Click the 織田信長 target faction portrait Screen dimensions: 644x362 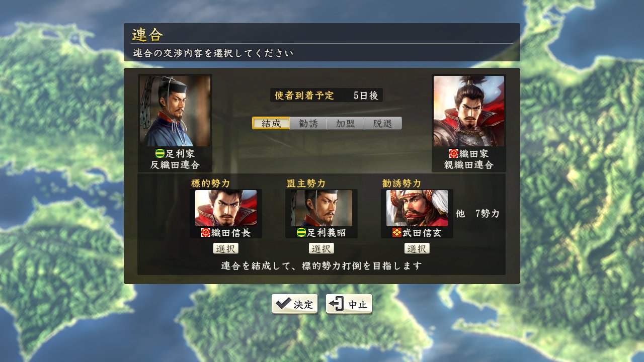(226, 208)
